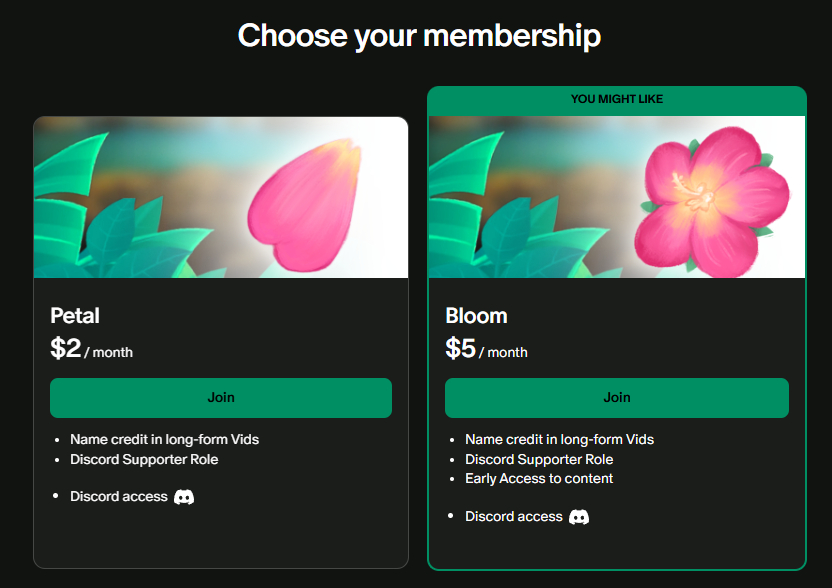Image resolution: width=832 pixels, height=588 pixels.
Task: Click Discord access text in Bloom tier
Action: (x=514, y=517)
